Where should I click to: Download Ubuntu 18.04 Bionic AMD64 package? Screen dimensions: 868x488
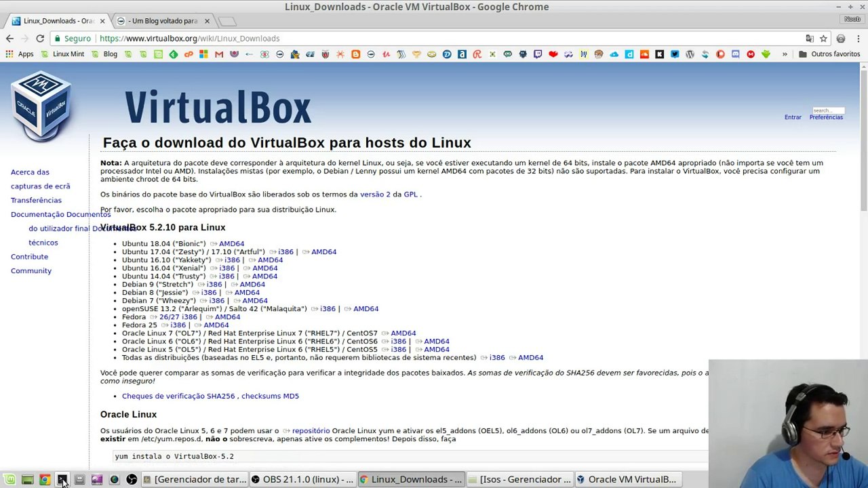(x=231, y=244)
